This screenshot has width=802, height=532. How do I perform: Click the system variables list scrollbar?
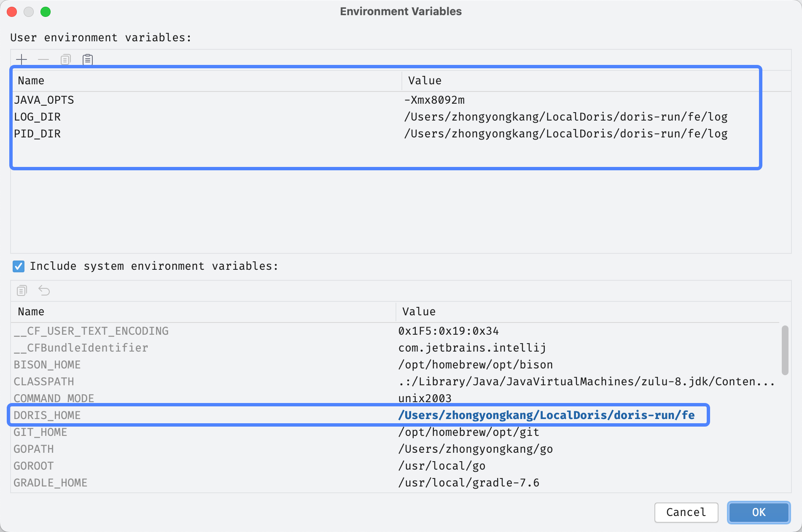pos(785,350)
